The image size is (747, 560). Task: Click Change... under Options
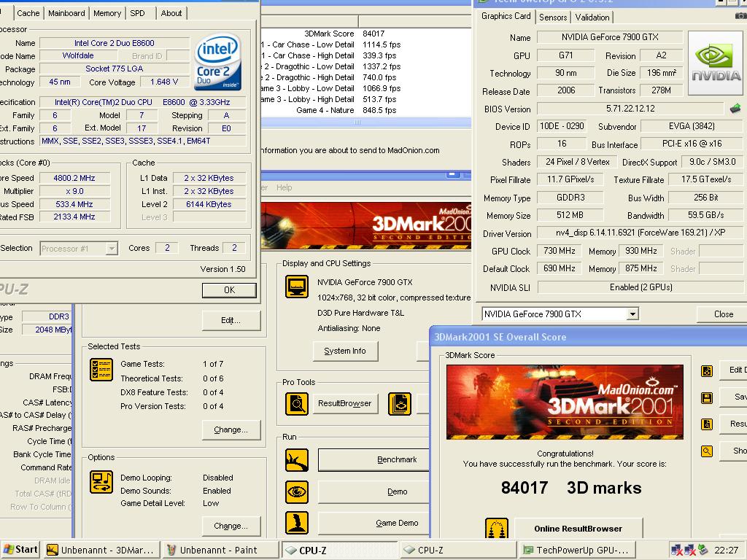coord(231,526)
